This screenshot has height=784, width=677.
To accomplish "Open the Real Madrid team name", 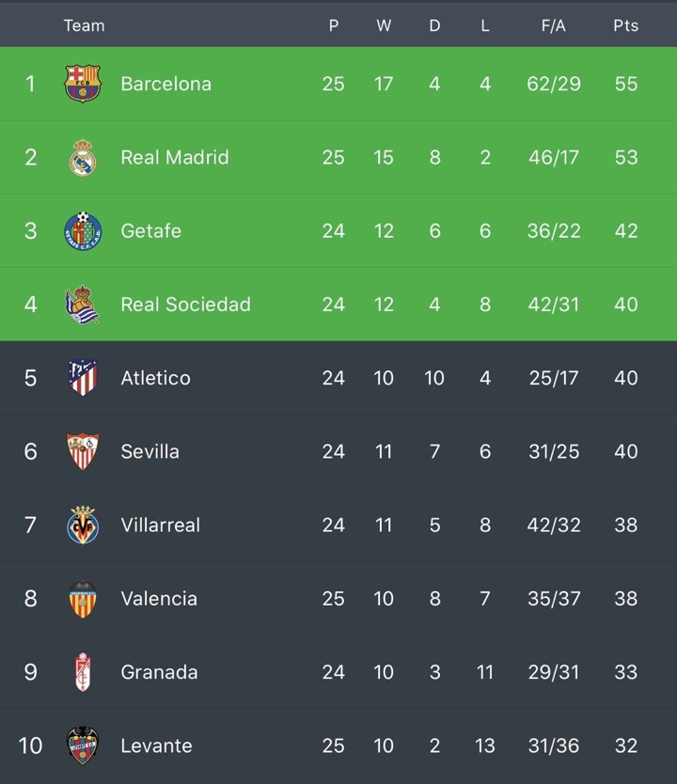I will click(174, 157).
